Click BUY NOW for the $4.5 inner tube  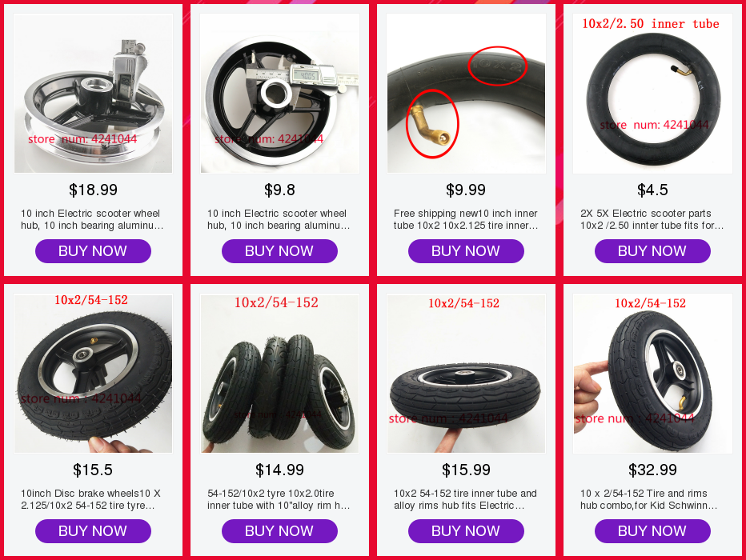click(x=653, y=251)
